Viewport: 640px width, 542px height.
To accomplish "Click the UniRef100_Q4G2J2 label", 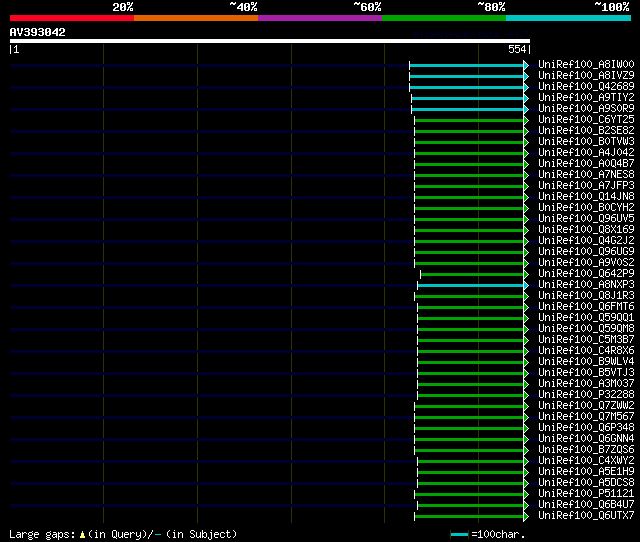I will click(x=586, y=241).
